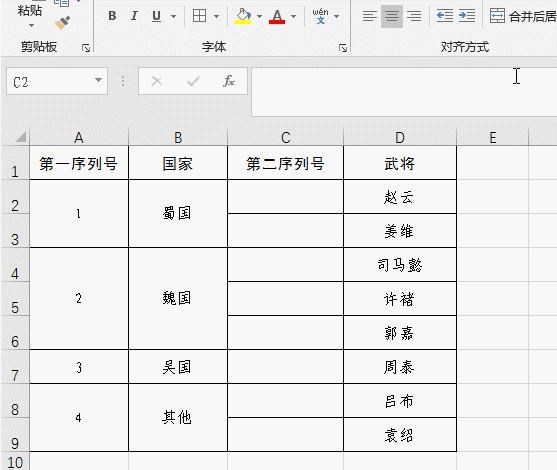This screenshot has height=470, width=557.
Task: Toggle Underline formatting
Action: pyautogui.click(x=156, y=16)
